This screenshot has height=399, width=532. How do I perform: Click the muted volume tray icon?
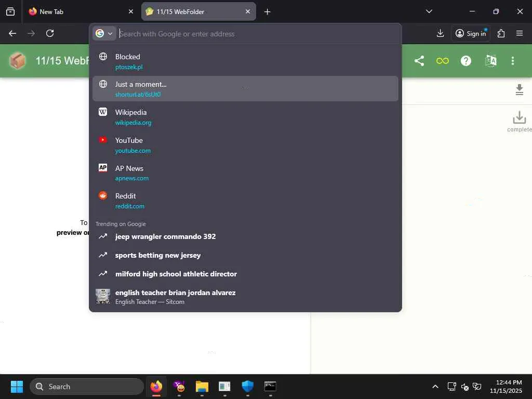[464, 387]
